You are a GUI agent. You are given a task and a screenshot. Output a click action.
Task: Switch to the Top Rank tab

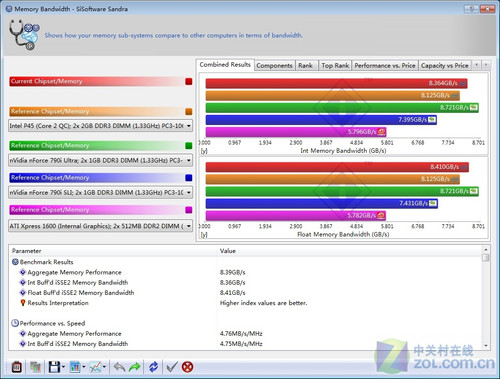click(x=335, y=65)
